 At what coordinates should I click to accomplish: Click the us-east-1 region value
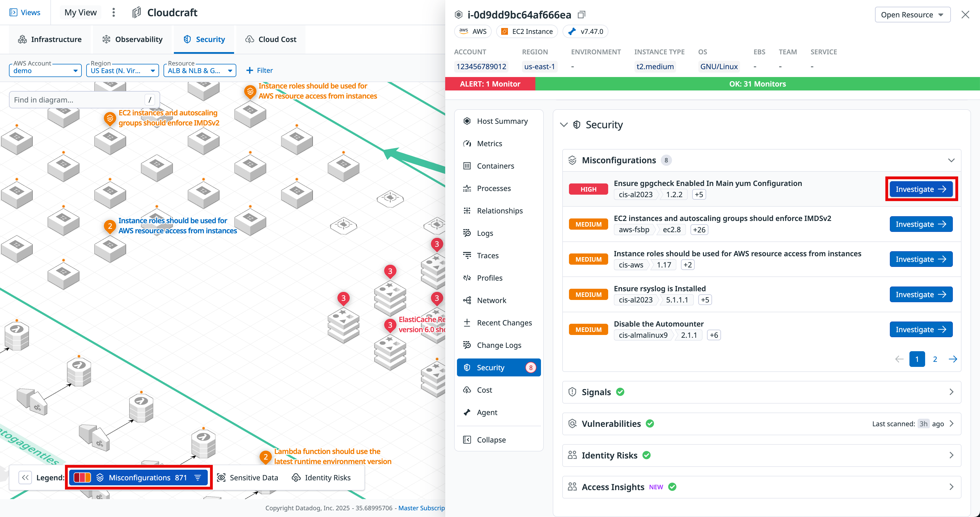click(x=540, y=67)
